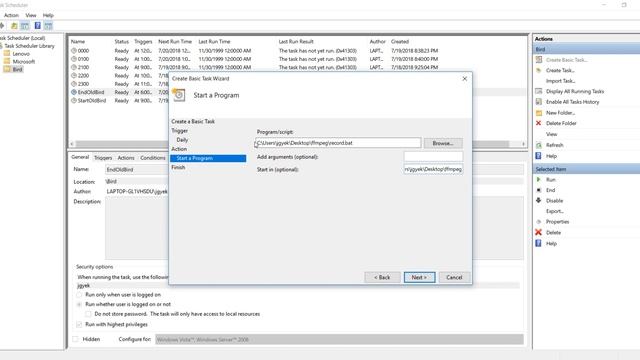Select the Start a Program wizard step
The height and width of the screenshot is (360, 640).
coord(208,158)
